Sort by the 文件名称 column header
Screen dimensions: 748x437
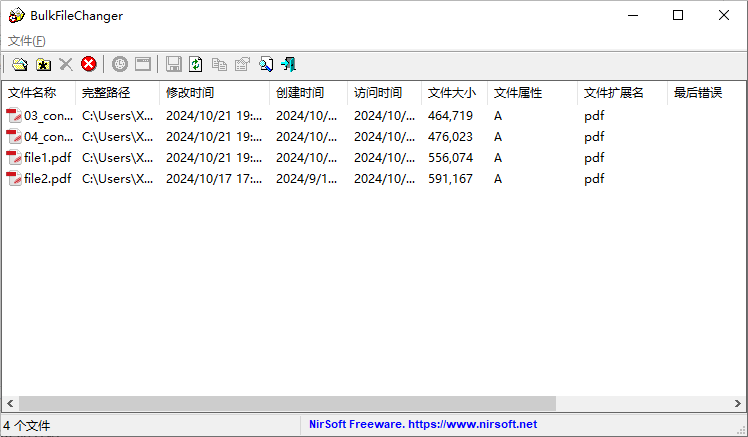(x=32, y=93)
